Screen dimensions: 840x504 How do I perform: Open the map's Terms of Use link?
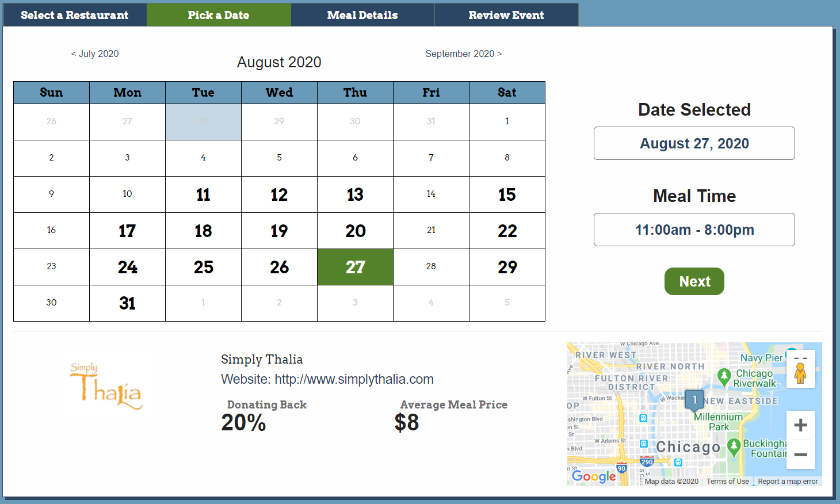click(x=728, y=482)
